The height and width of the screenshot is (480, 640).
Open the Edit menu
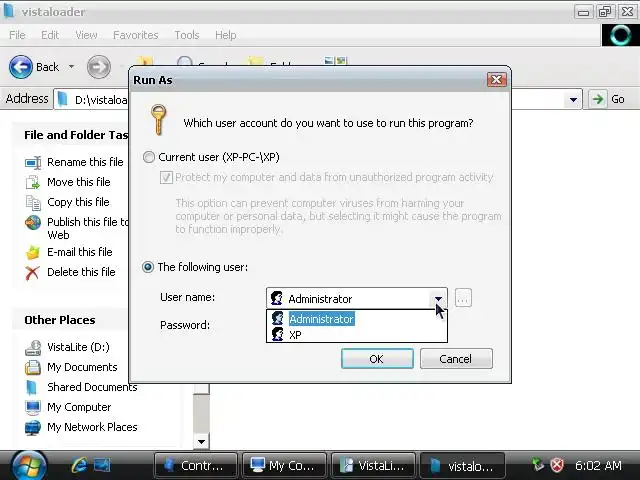point(50,35)
